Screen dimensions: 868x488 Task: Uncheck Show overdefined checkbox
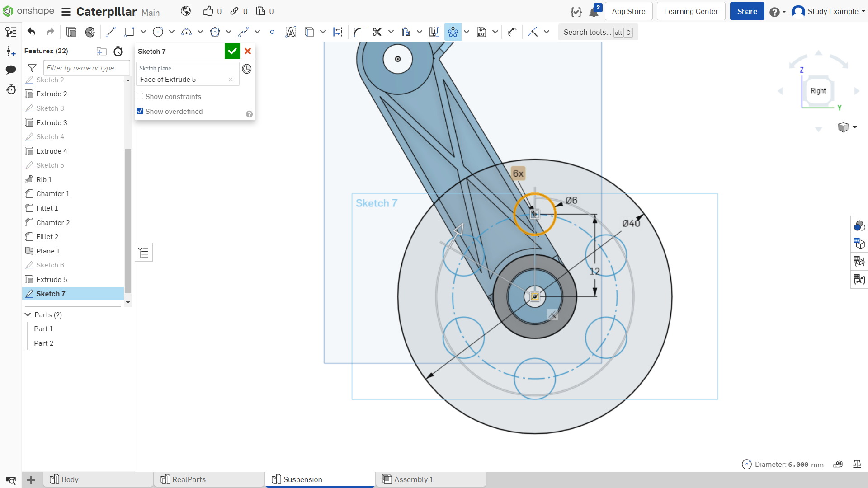[140, 111]
